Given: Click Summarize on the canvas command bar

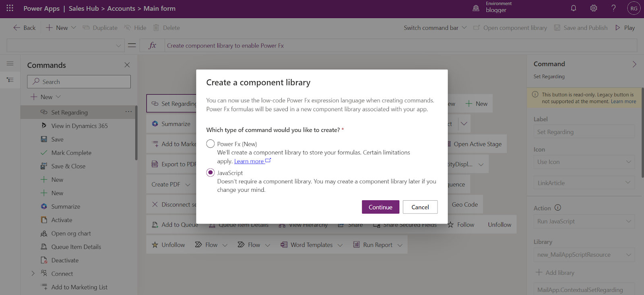Looking at the screenshot, I should click(171, 124).
